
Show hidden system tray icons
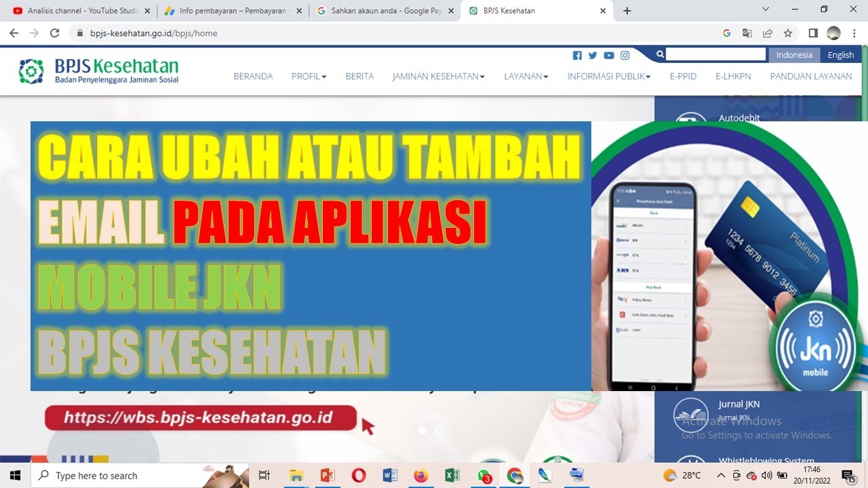[x=721, y=476]
